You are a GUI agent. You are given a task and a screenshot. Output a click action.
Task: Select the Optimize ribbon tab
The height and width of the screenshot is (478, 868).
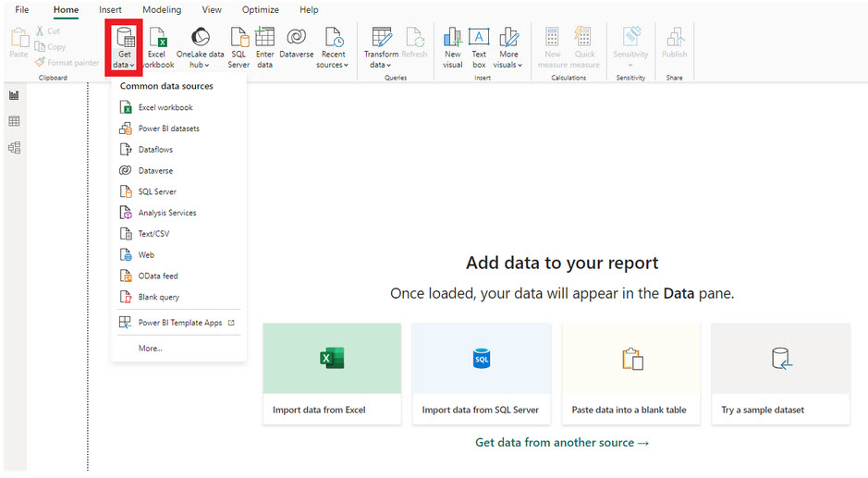click(x=260, y=10)
